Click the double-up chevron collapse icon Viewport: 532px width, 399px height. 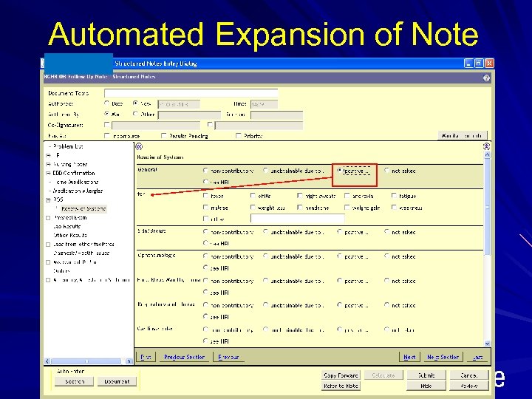[486, 146]
